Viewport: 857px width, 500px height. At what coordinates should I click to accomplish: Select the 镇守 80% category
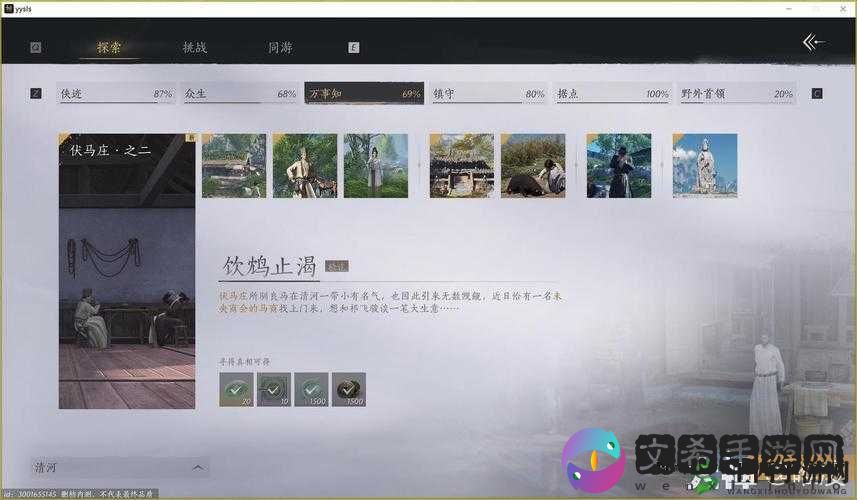pyautogui.click(x=488, y=93)
